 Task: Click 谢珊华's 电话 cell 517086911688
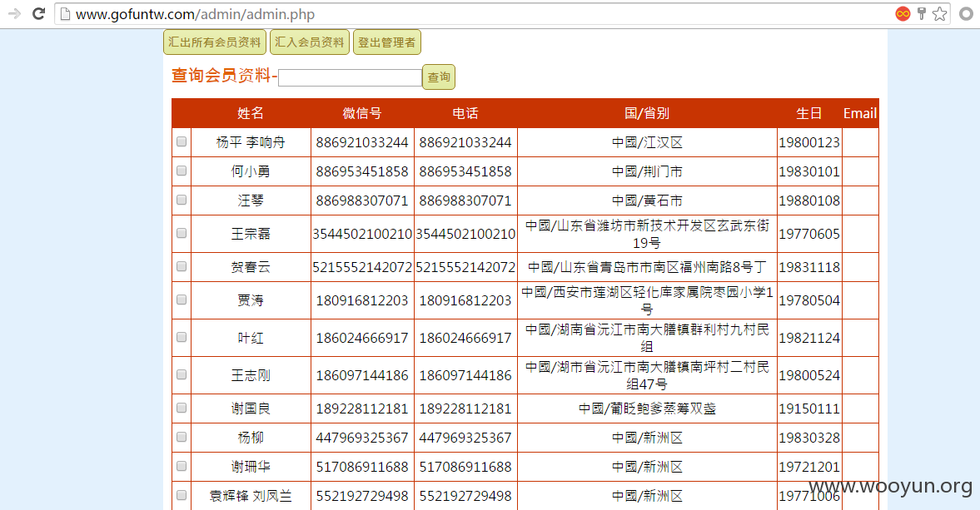coord(465,466)
